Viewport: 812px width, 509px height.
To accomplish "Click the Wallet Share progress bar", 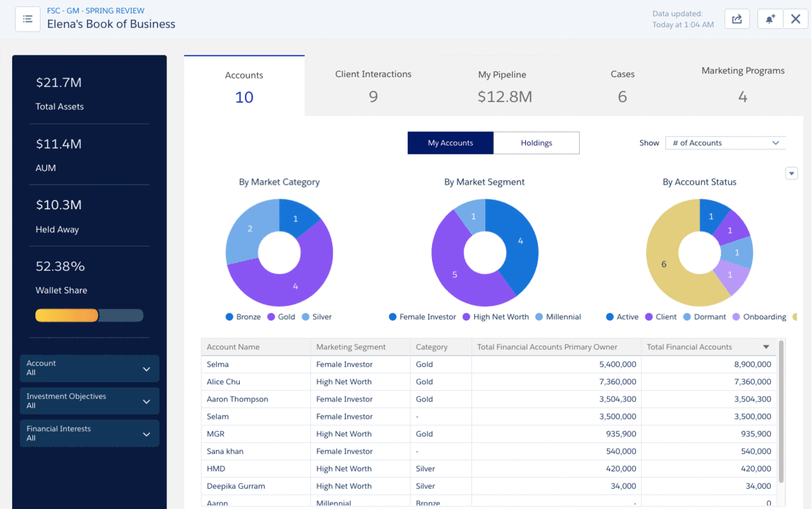I will (x=89, y=315).
